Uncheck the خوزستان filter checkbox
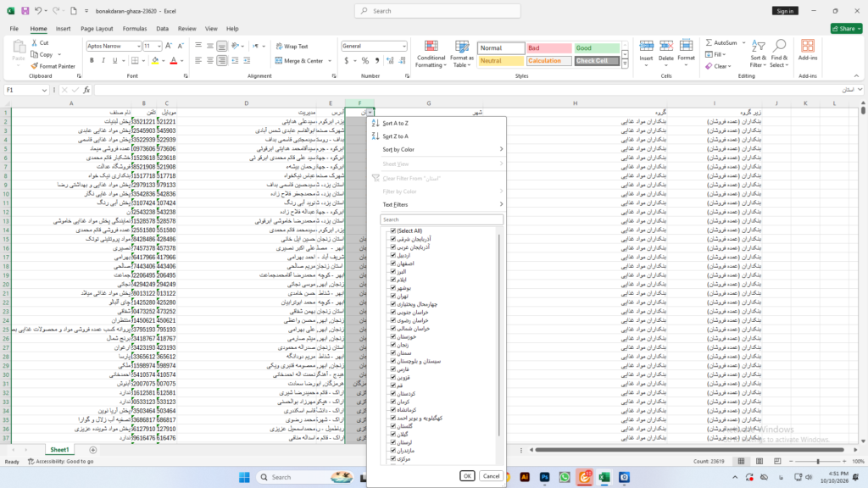The image size is (868, 488). [x=393, y=336]
